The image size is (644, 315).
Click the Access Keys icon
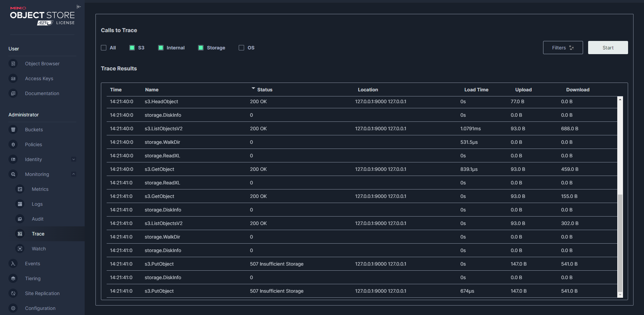point(13,78)
